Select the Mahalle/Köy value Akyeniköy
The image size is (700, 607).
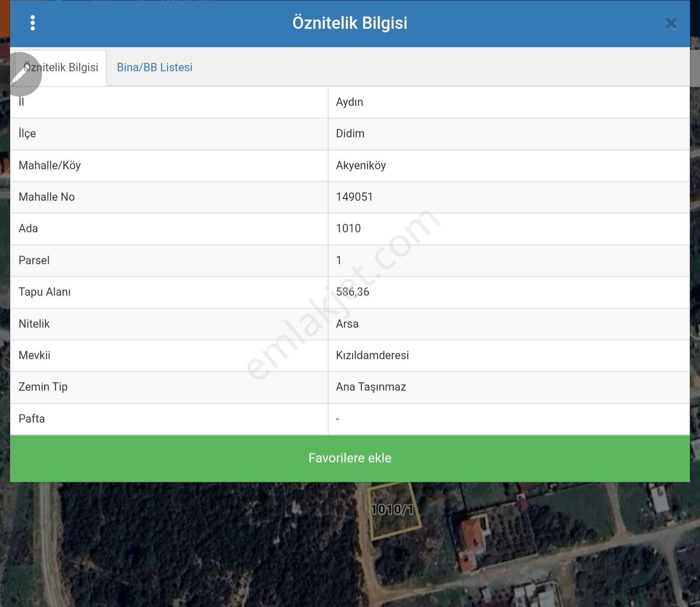click(x=361, y=165)
